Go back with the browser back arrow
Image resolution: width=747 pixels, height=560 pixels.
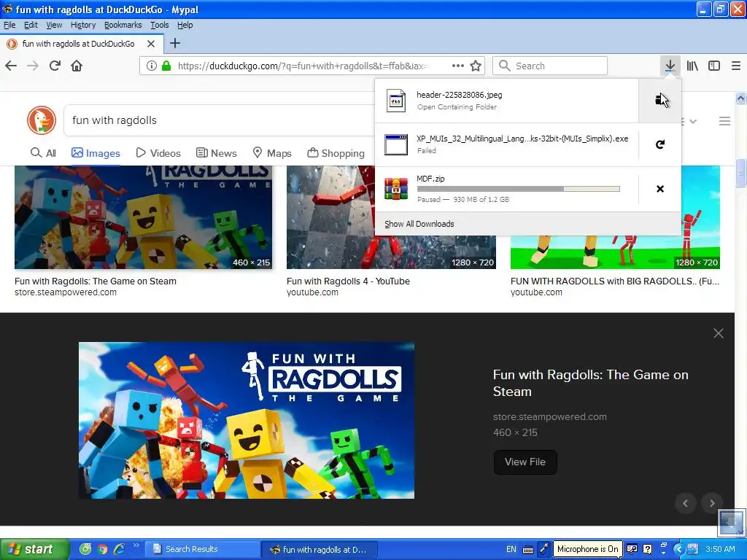(x=11, y=66)
